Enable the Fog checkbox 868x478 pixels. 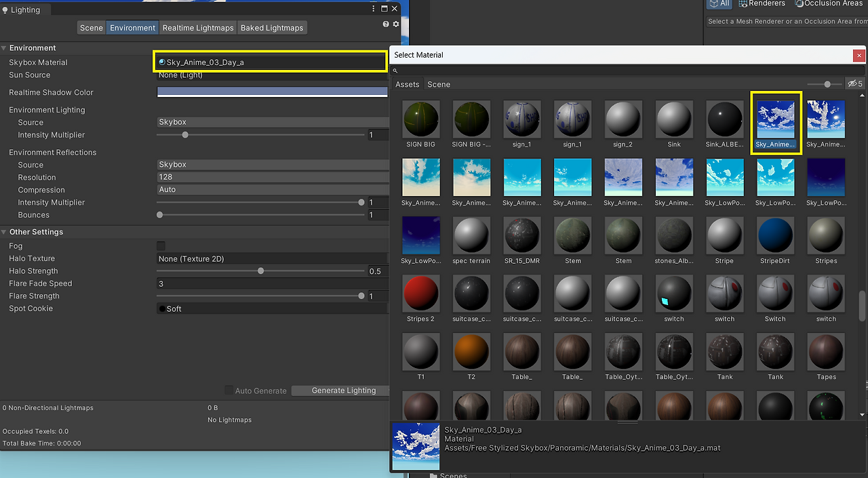[x=161, y=246]
